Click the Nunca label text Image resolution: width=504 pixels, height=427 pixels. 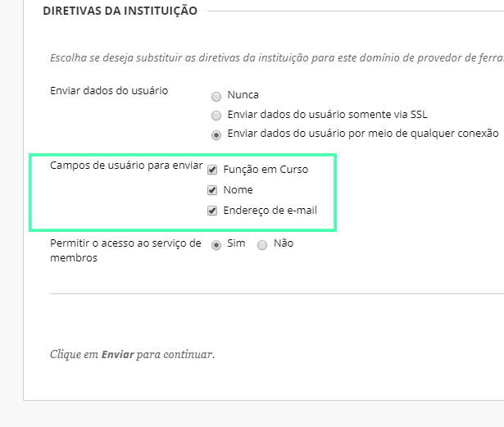pyautogui.click(x=243, y=95)
